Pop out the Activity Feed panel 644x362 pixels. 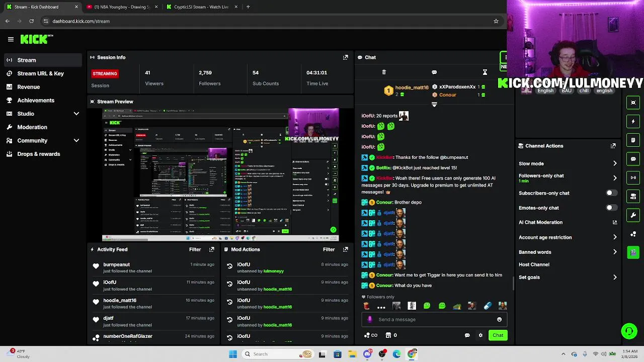point(211,249)
